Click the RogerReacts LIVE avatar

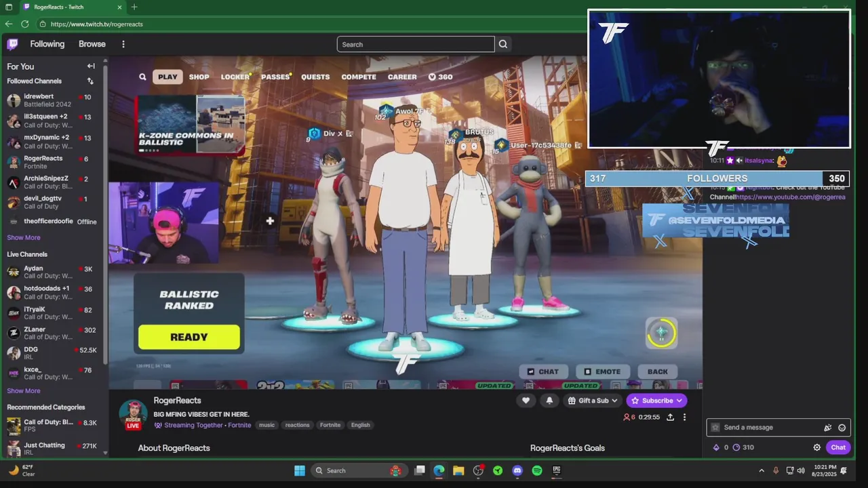pyautogui.click(x=133, y=414)
